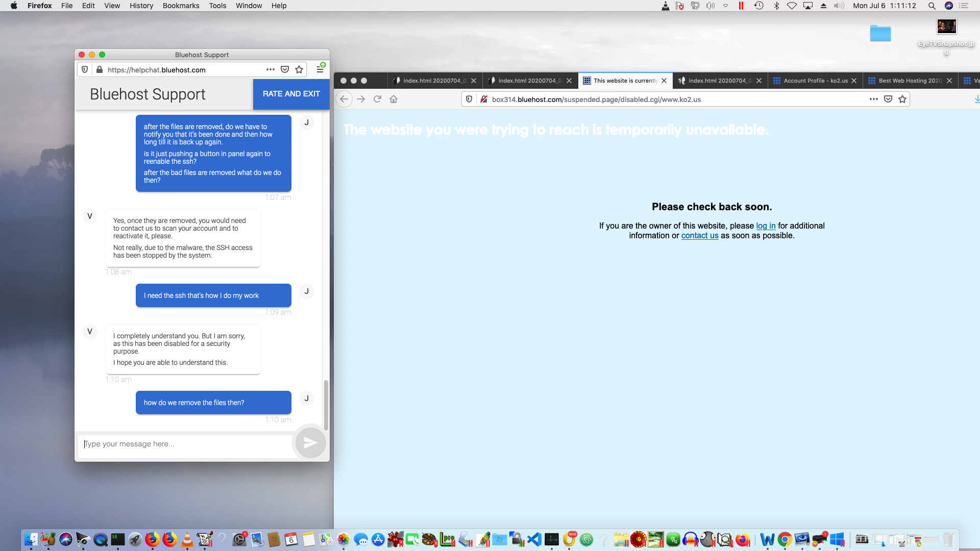Open the insecure connection lock icon info
The height and width of the screenshot is (551, 980).
tap(484, 99)
